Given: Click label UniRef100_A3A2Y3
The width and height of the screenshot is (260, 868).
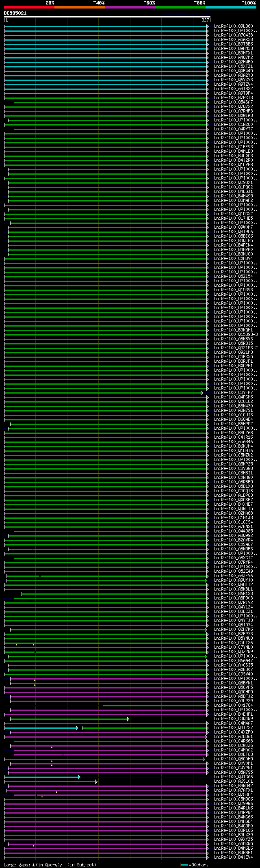Looking at the screenshot, I should tap(233, 76).
